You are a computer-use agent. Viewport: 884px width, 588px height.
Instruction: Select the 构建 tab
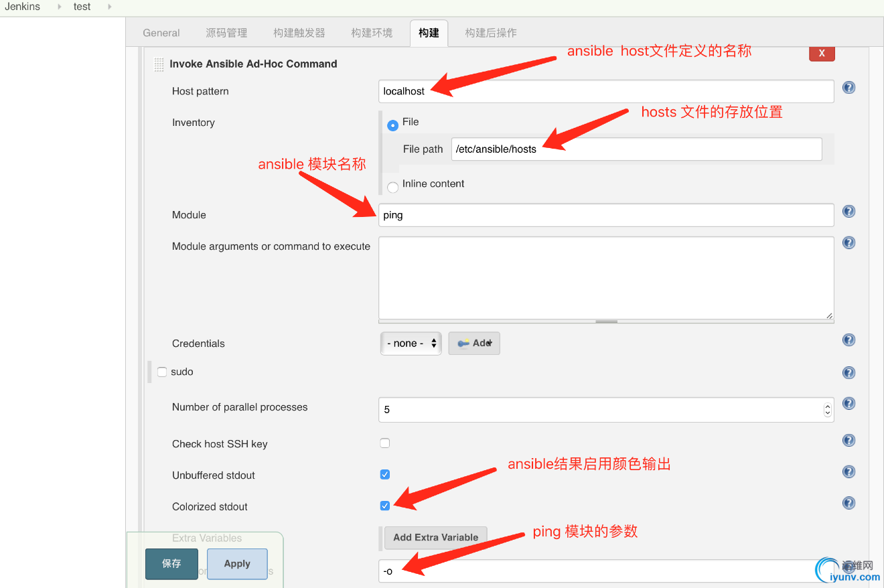[429, 33]
